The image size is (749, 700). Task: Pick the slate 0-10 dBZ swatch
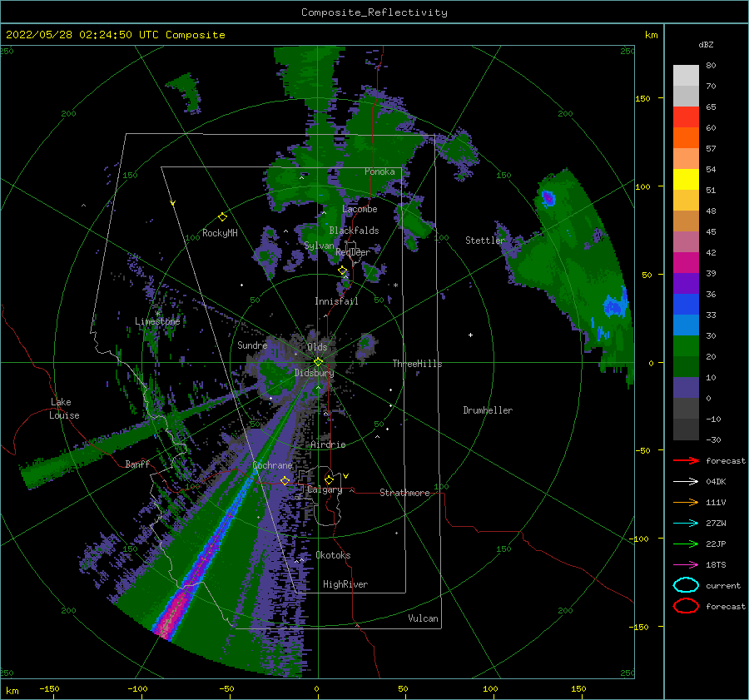click(x=686, y=388)
